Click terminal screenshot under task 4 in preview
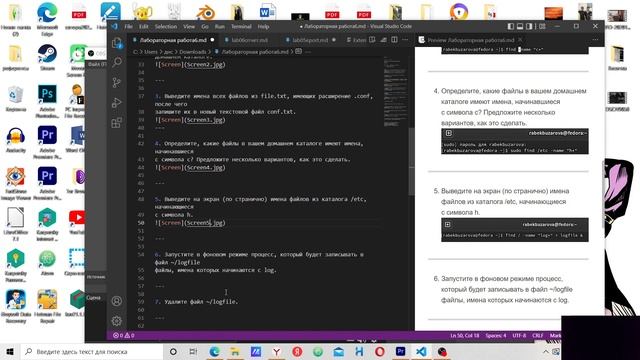The image size is (640, 360). (515, 141)
